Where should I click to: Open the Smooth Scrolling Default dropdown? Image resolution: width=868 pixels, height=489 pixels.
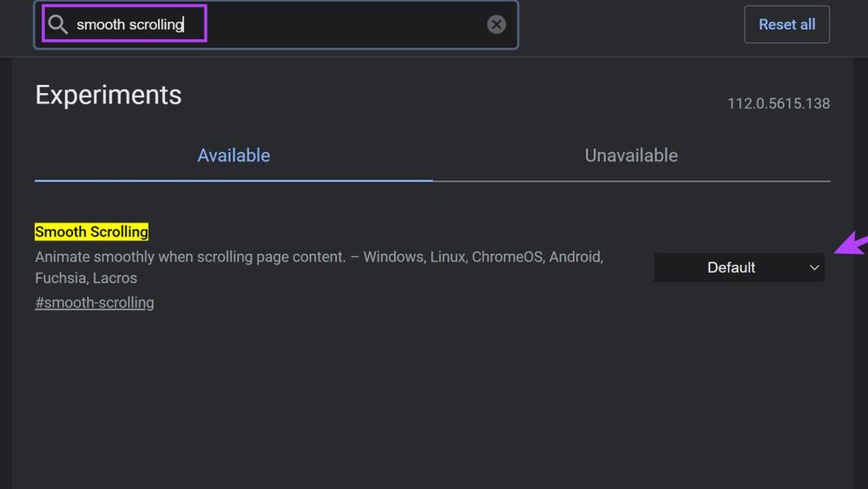(x=739, y=268)
